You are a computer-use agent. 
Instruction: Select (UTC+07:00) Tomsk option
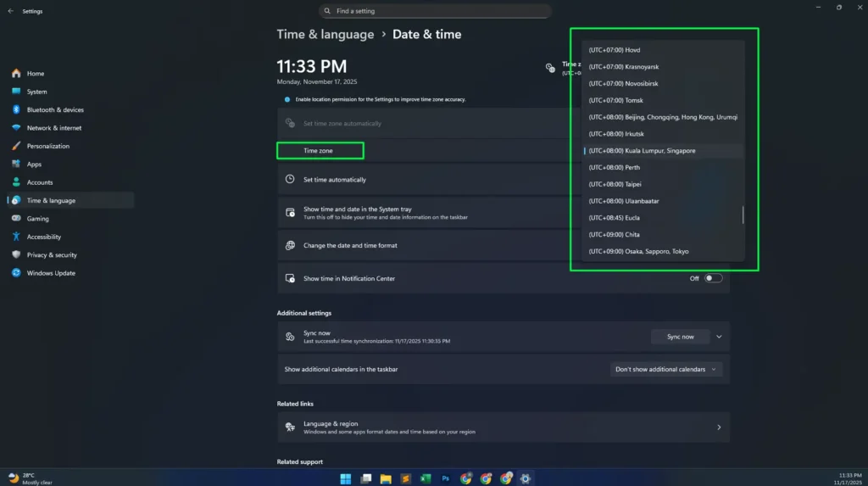(662, 100)
